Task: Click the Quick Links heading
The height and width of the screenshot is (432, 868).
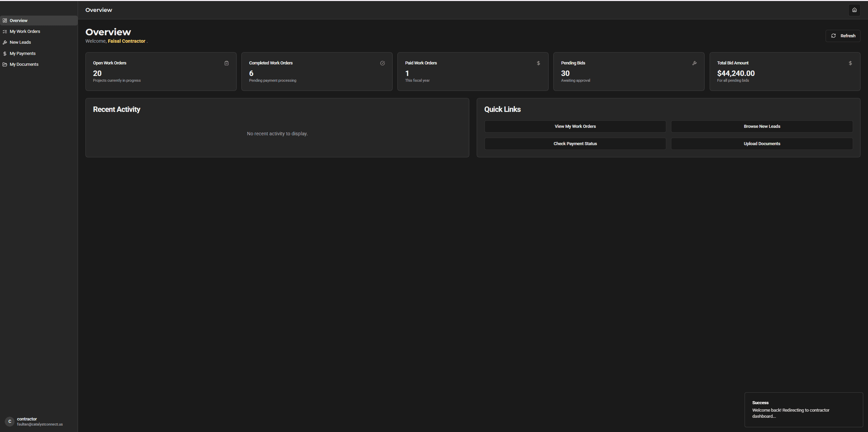Action: tap(502, 110)
